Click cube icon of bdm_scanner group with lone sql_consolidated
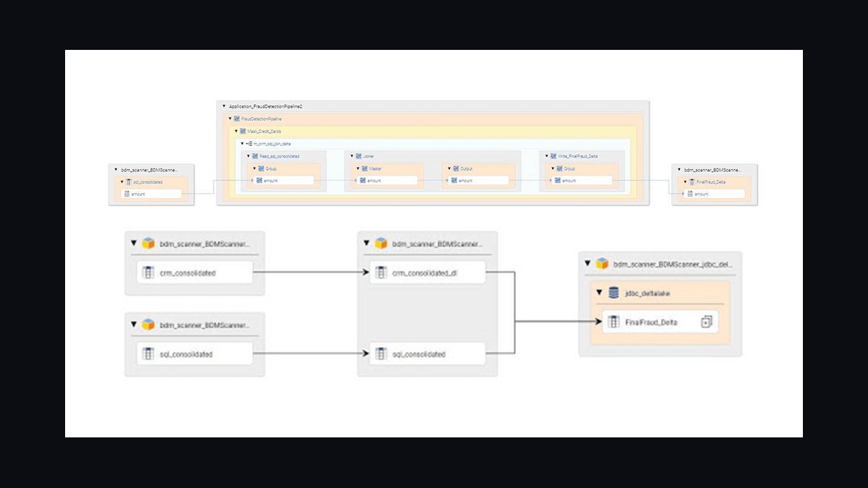This screenshot has width=868, height=488. point(148,325)
